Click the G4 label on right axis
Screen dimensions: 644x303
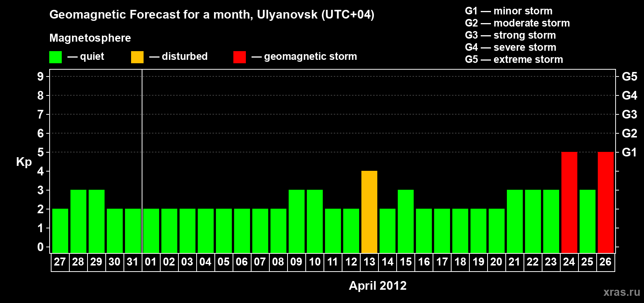[x=630, y=95]
